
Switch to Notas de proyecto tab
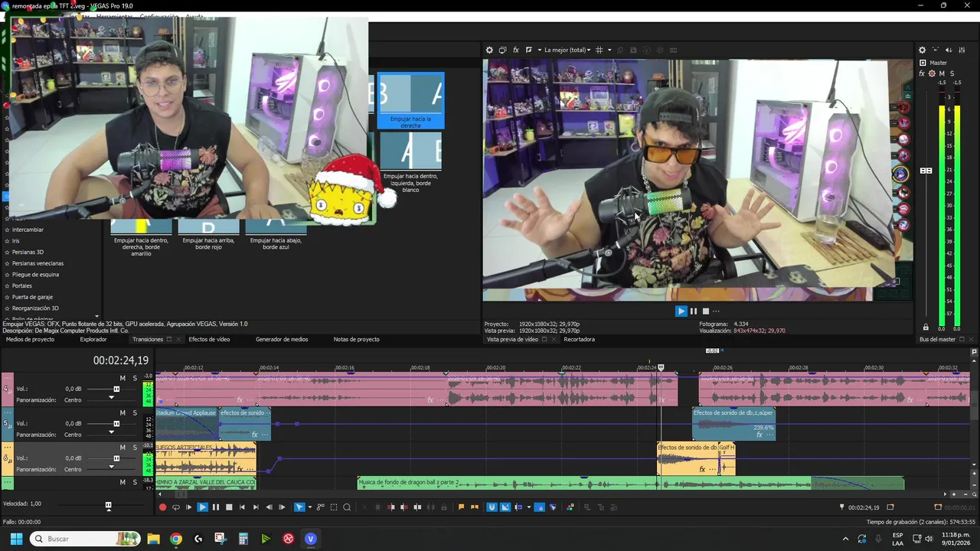pos(356,339)
